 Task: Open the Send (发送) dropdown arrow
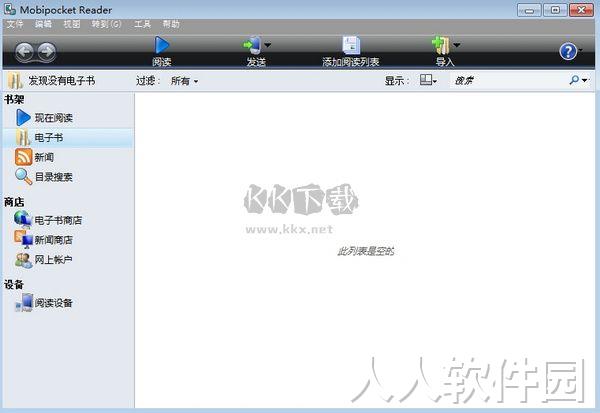[x=267, y=45]
